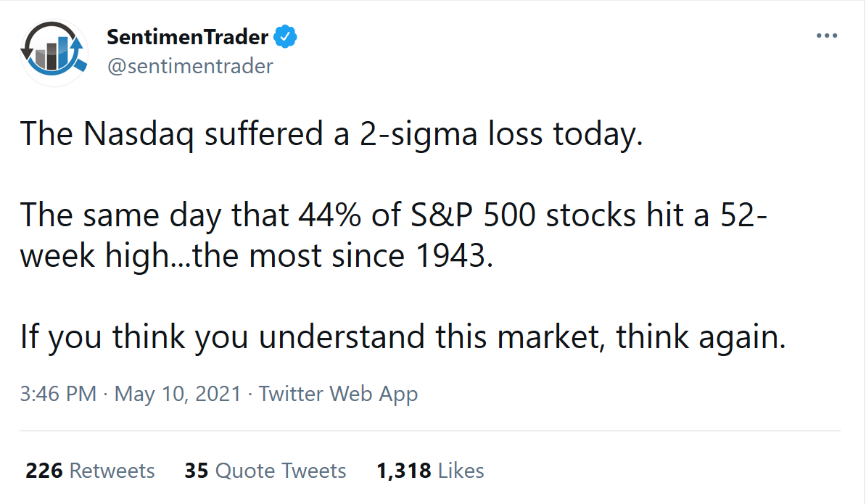
Task: Click the 'Quote Tweets' label text
Action: click(x=281, y=471)
